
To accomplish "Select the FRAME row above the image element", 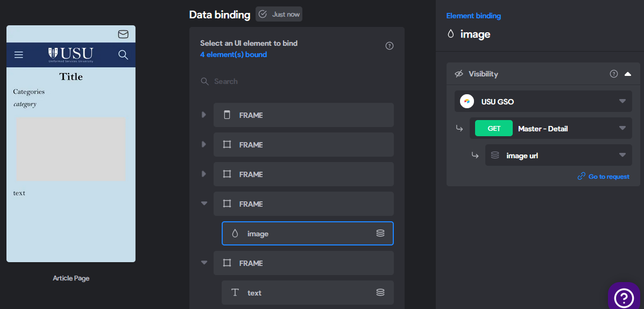I will 303,204.
